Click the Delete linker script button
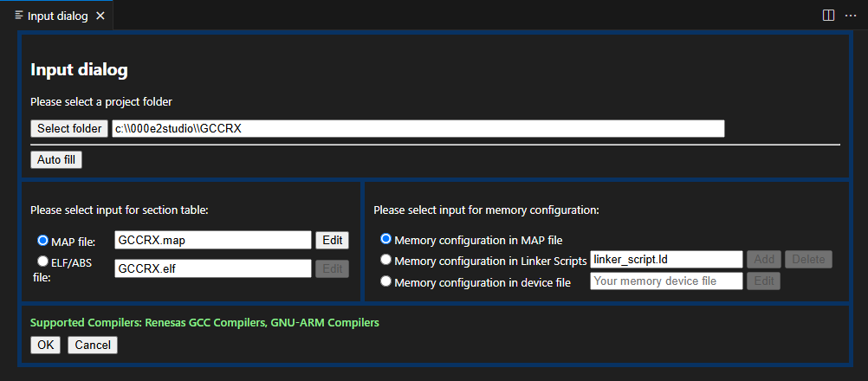Viewport: 868px width, 381px height. (x=808, y=260)
